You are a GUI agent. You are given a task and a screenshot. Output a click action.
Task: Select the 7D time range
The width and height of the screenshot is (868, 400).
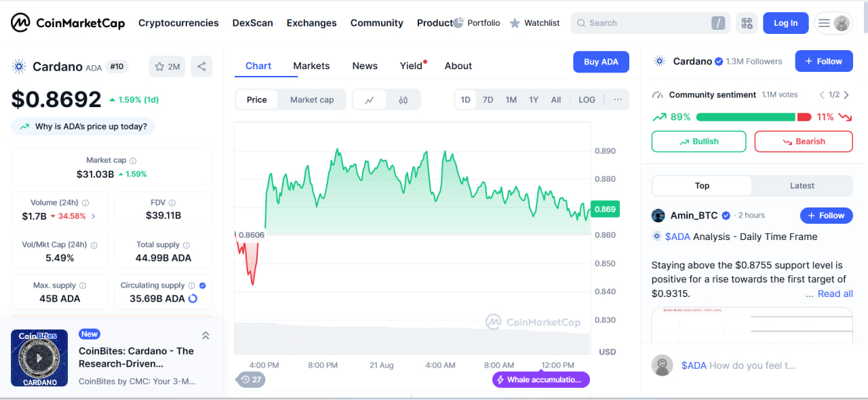[x=488, y=100]
